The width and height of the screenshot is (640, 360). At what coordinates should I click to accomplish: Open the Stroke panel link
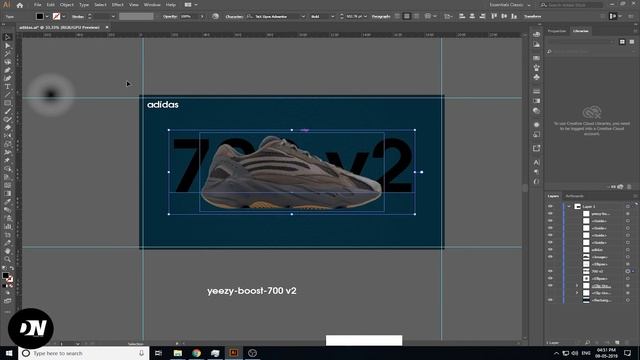tap(78, 16)
